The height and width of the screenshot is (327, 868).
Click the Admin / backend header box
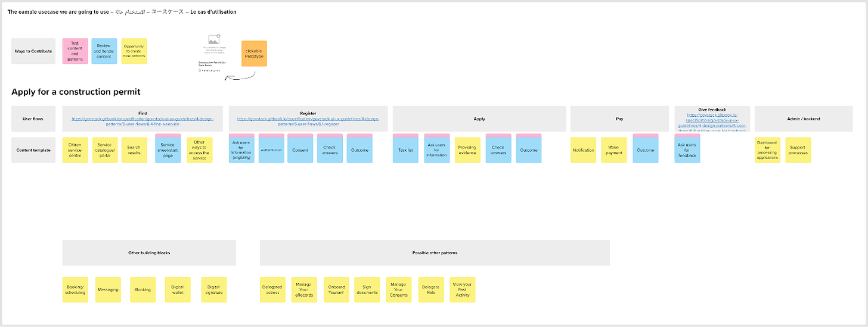pos(804,119)
